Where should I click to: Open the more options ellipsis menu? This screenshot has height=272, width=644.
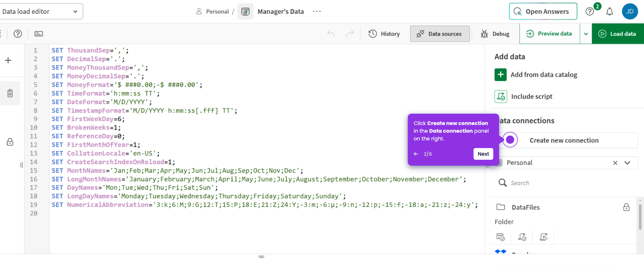pyautogui.click(x=317, y=11)
